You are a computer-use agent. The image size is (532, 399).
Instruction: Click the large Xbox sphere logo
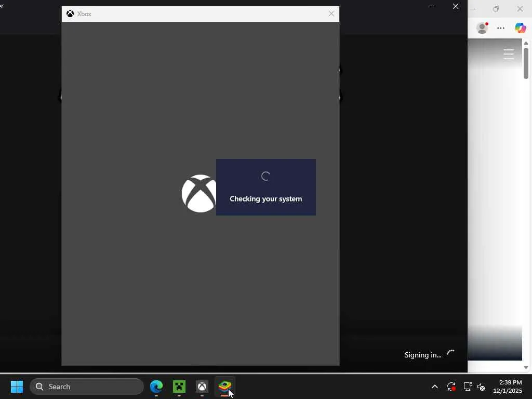tap(199, 193)
